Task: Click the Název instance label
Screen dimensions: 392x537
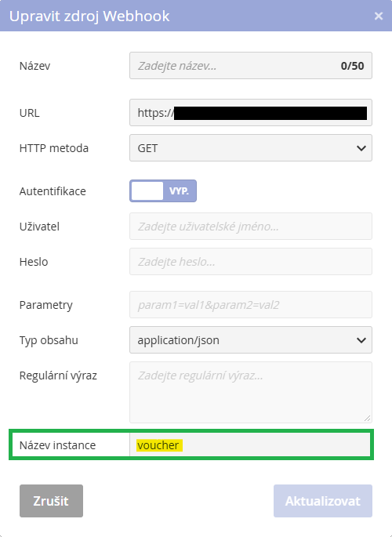Action: tap(57, 445)
